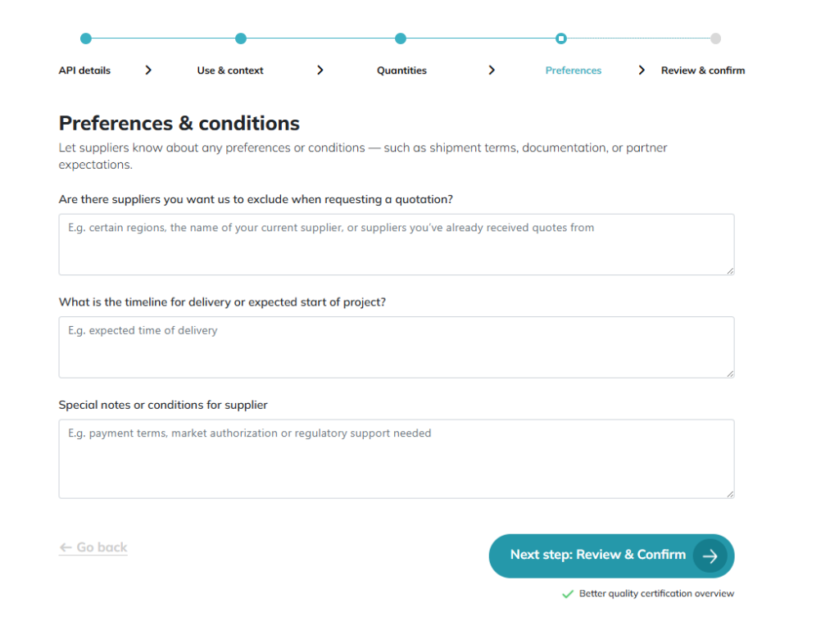Click the Use & context step dot
This screenshot has width=839, height=644.
point(241,39)
